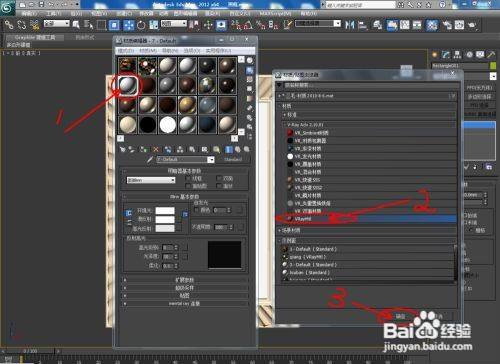Open the Create tab in command panel
This screenshot has height=364, width=500.
pyautogui.click(x=435, y=55)
